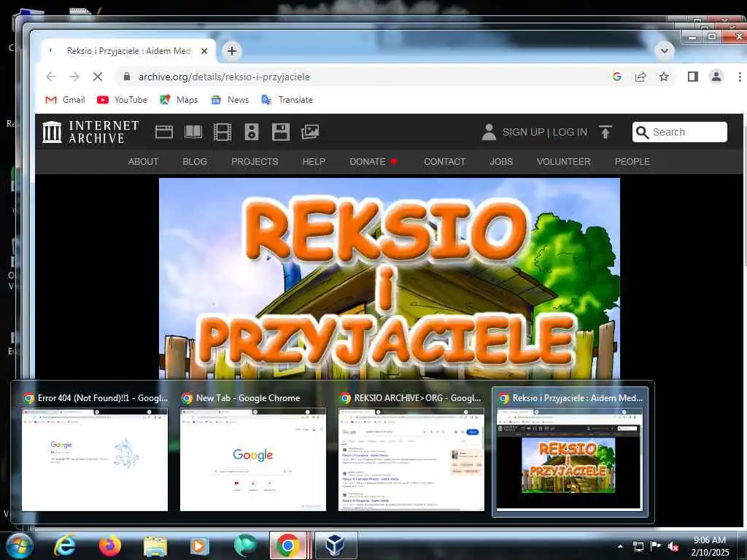The height and width of the screenshot is (560, 747).
Task: Open the DONATE menu item
Action: click(373, 162)
